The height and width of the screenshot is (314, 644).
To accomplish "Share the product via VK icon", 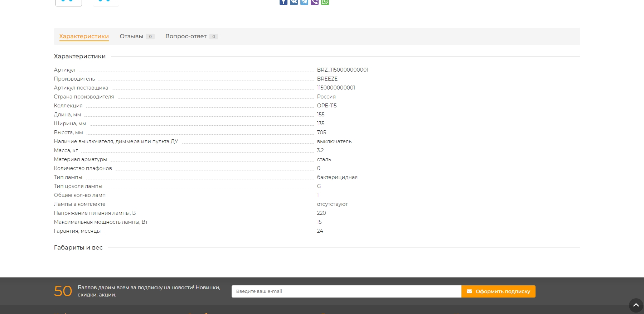I will tap(294, 2).
